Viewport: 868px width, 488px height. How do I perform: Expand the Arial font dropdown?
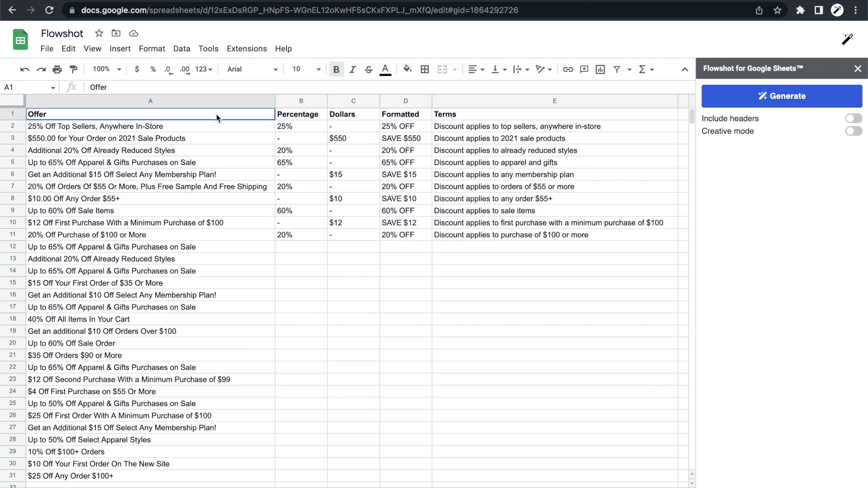pyautogui.click(x=252, y=69)
